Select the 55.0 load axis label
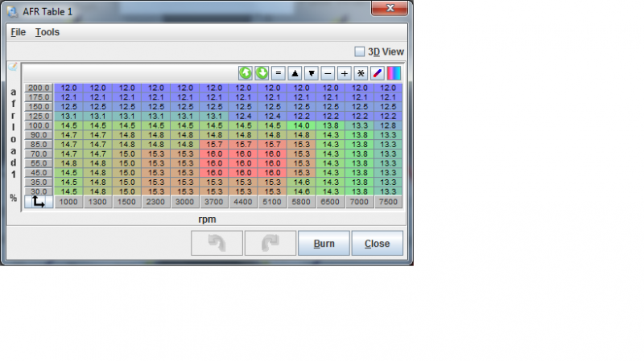The height and width of the screenshot is (361, 644). 39,163
